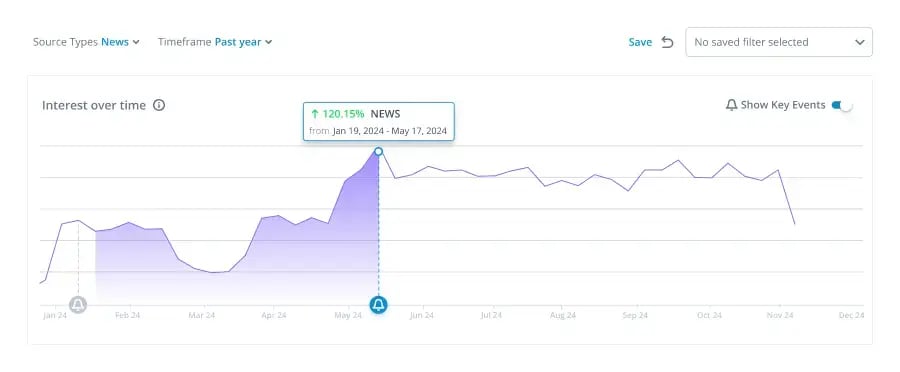Image resolution: width=900 pixels, height=372 pixels.
Task: Select the blue key event bell marker in May 24
Action: point(378,305)
